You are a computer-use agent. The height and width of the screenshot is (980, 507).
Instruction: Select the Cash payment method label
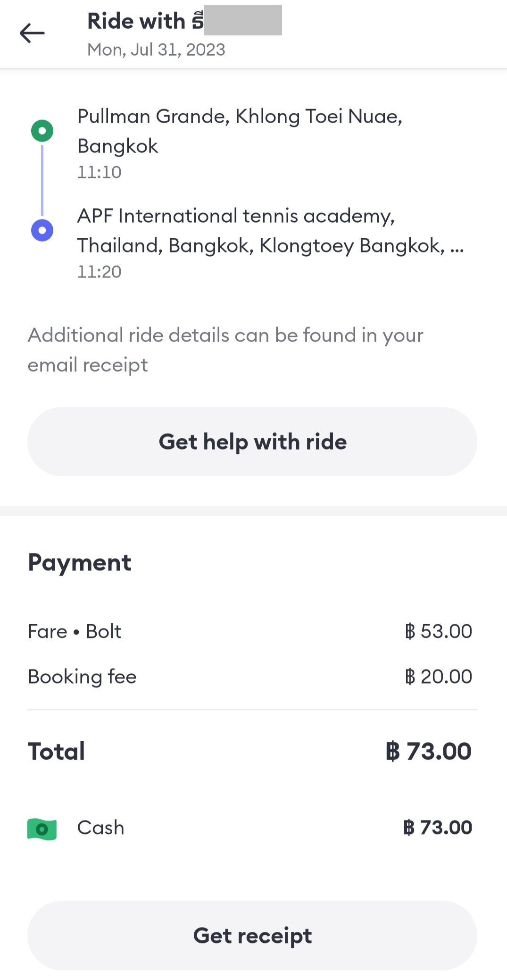click(x=100, y=828)
